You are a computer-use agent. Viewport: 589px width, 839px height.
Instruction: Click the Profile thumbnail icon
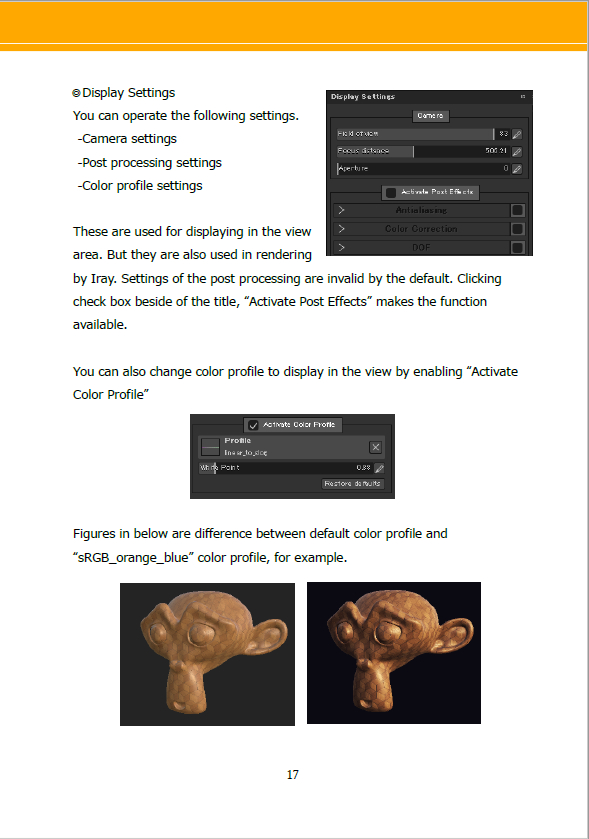point(210,447)
